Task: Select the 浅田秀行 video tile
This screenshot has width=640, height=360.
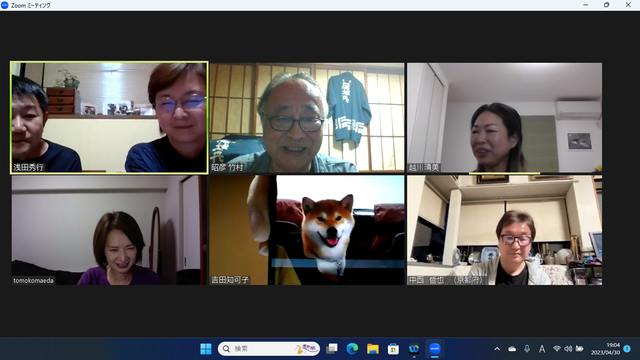Action: coord(109,118)
